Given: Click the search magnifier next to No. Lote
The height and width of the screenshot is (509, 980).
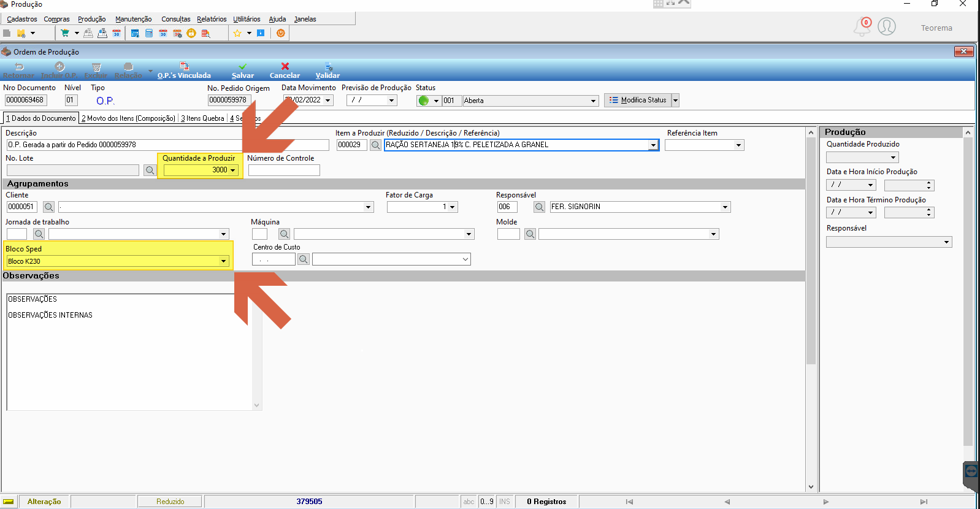Looking at the screenshot, I should coord(150,170).
